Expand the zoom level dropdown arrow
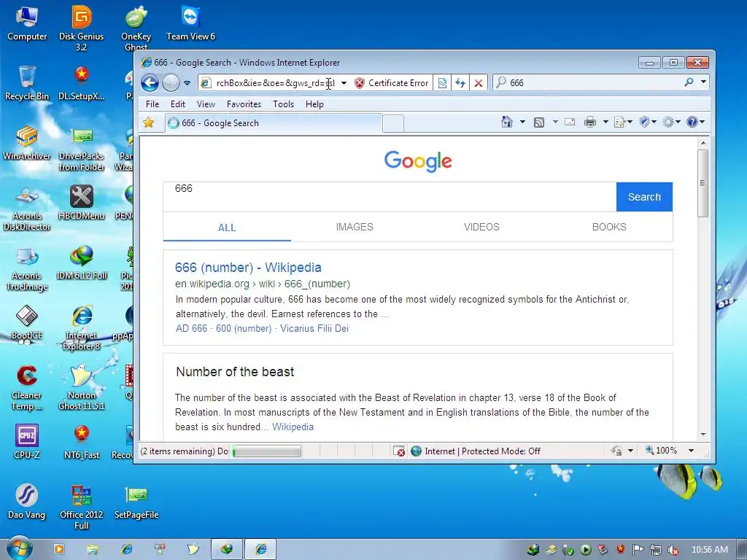This screenshot has width=747, height=560. tap(691, 451)
